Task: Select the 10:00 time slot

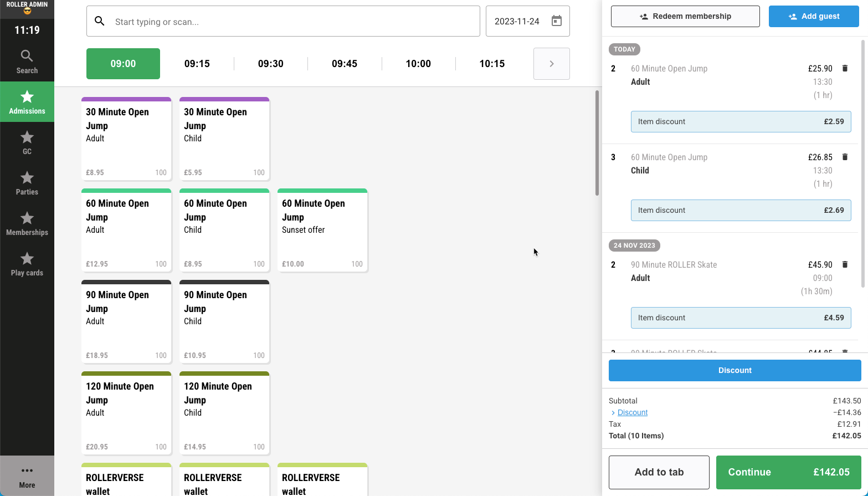Action: point(418,64)
